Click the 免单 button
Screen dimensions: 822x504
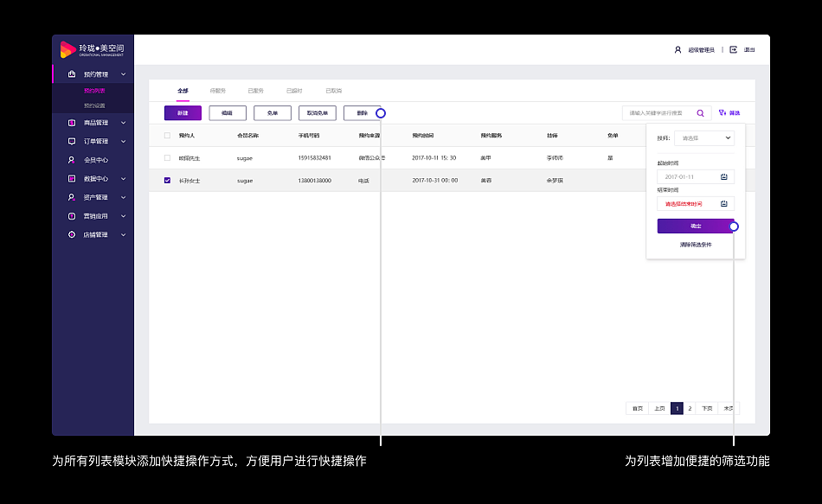click(x=273, y=113)
